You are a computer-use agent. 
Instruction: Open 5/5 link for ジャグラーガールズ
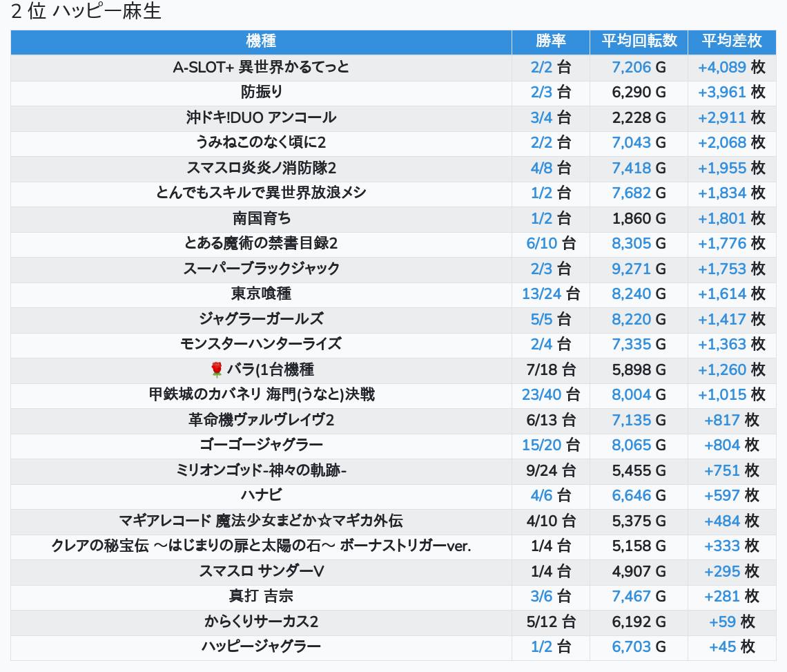point(541,320)
